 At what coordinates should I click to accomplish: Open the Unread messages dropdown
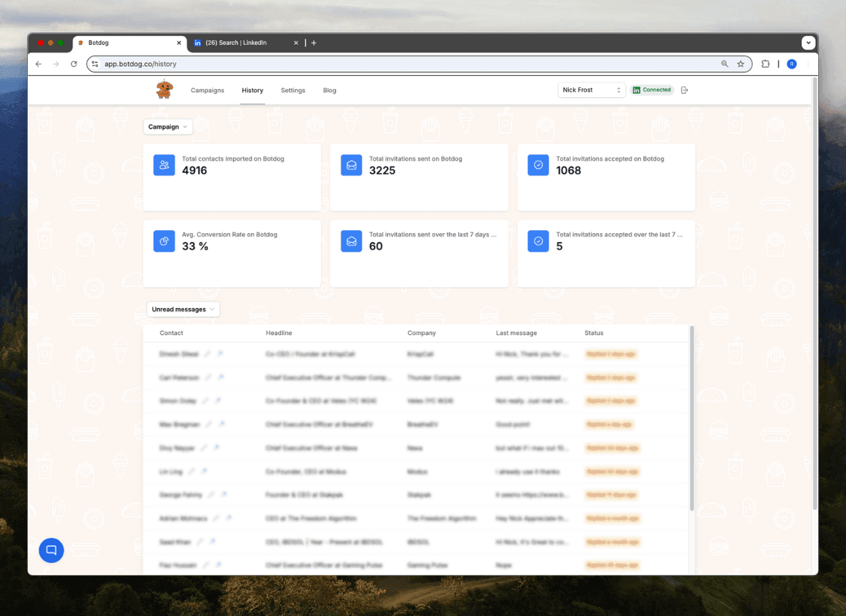(183, 309)
